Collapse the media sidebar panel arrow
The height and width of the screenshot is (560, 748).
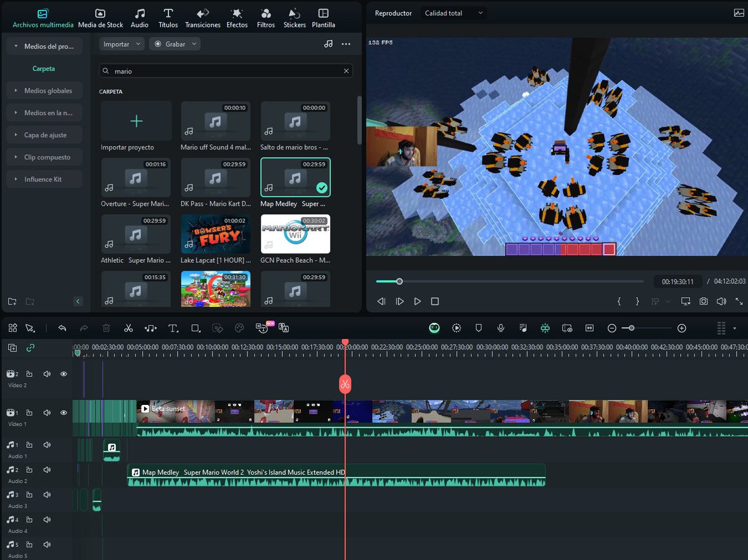[78, 301]
